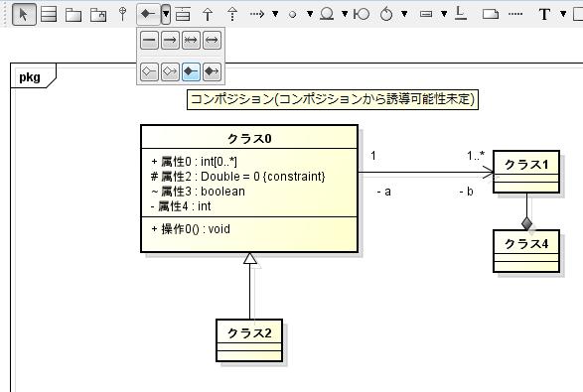Screen dimensions: 583x392
Task: Select the Boundary class tool
Action: pos(362,15)
